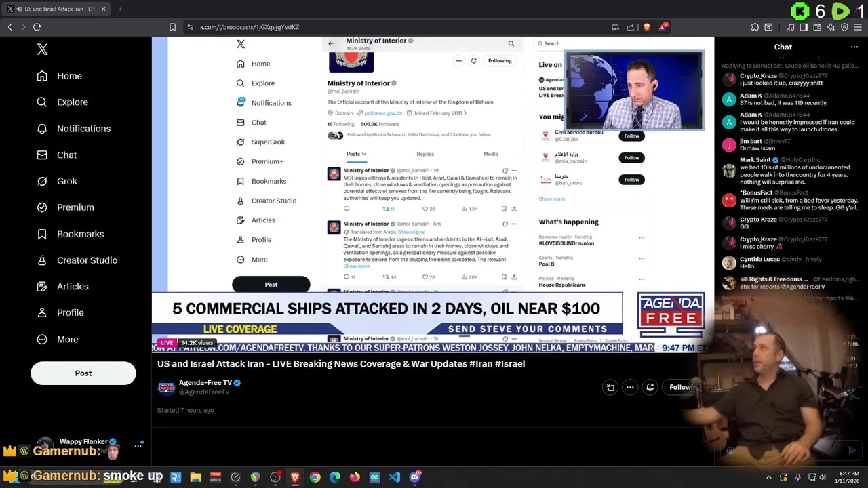This screenshot has width=868, height=488.
Task: Click the Mark Saint username in chat
Action: 755,161
